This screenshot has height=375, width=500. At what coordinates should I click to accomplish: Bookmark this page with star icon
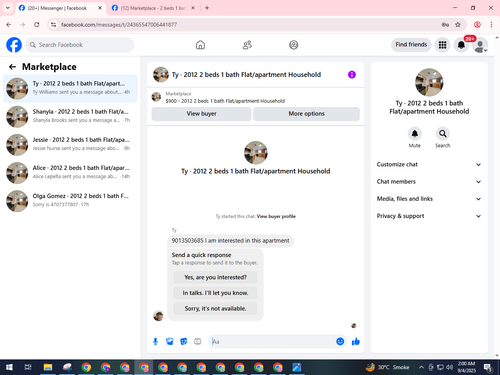pyautogui.click(x=458, y=25)
